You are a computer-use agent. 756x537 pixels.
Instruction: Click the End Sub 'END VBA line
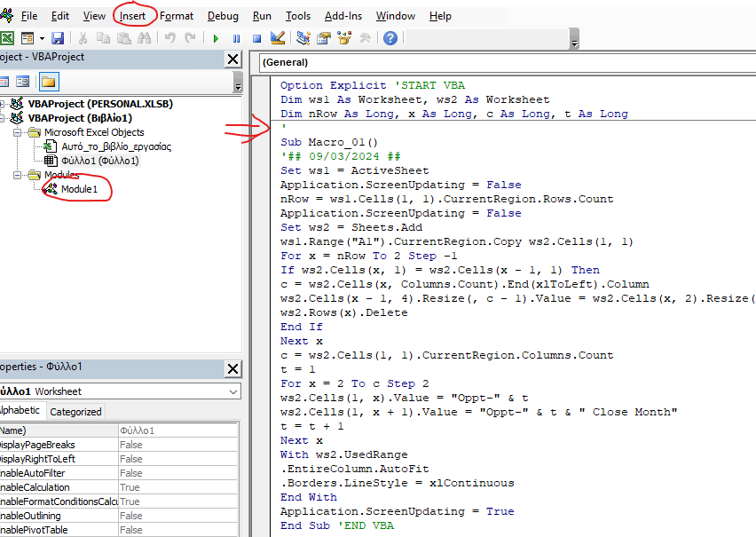click(x=337, y=525)
